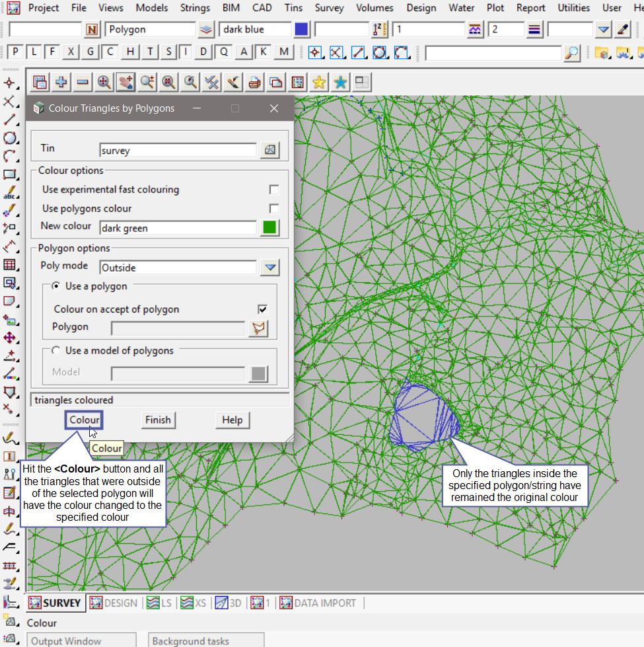This screenshot has height=647, width=644.
Task: Expand the dropdown arrow left of the eyedropper
Action: [603, 30]
